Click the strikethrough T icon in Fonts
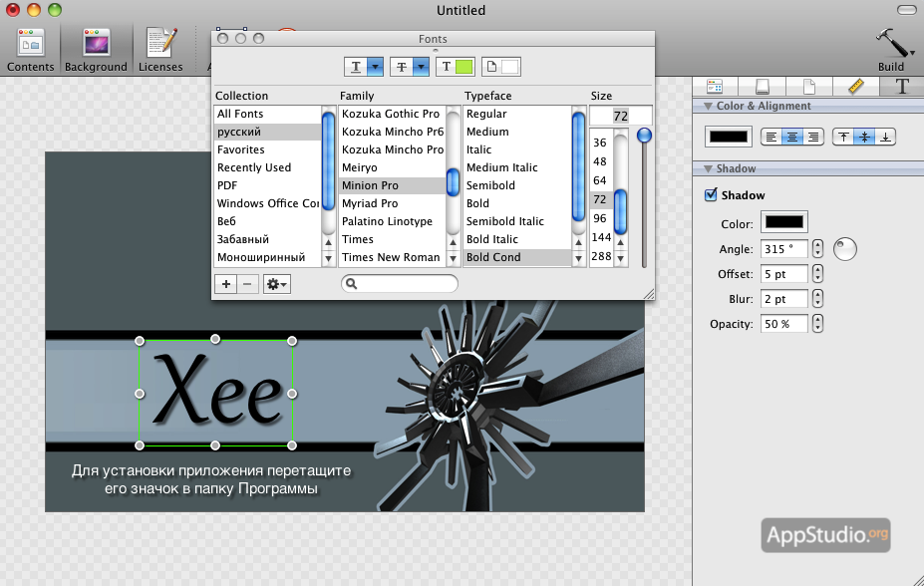This screenshot has width=924, height=586. [402, 67]
